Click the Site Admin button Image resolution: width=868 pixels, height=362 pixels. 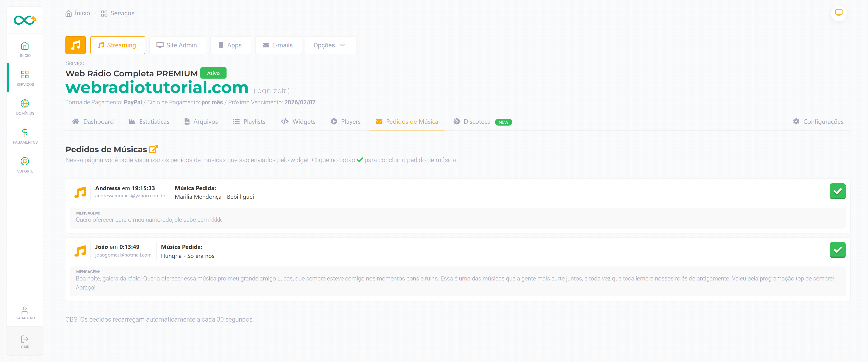(177, 45)
